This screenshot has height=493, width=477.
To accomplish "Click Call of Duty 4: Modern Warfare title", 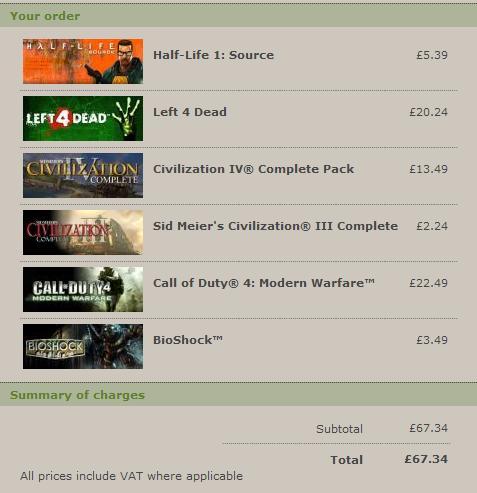I will (x=264, y=283).
